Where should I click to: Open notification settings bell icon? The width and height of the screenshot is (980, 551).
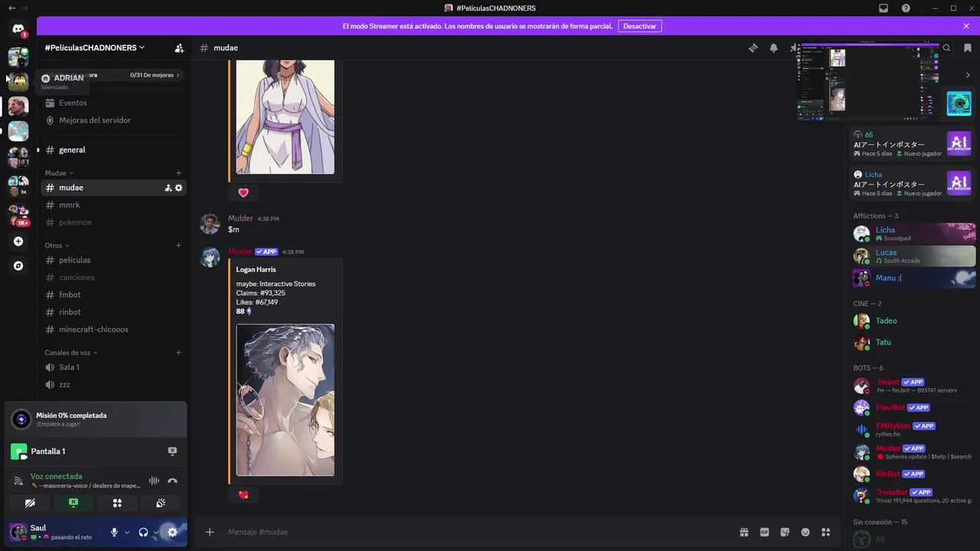(773, 47)
